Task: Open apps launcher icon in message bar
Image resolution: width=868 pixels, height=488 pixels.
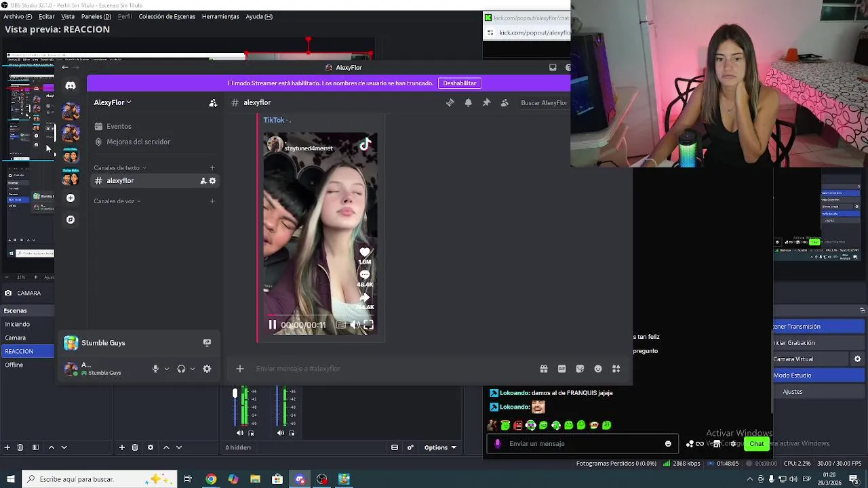Action: (x=616, y=369)
